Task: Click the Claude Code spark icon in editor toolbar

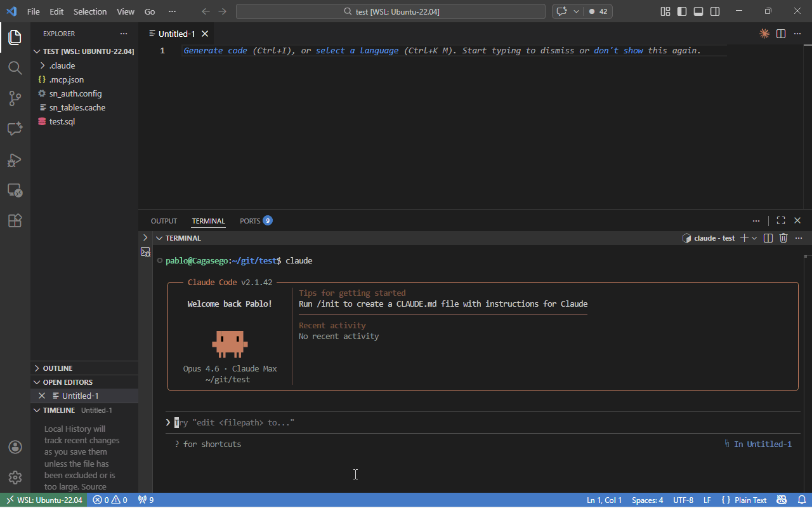Action: point(764,34)
